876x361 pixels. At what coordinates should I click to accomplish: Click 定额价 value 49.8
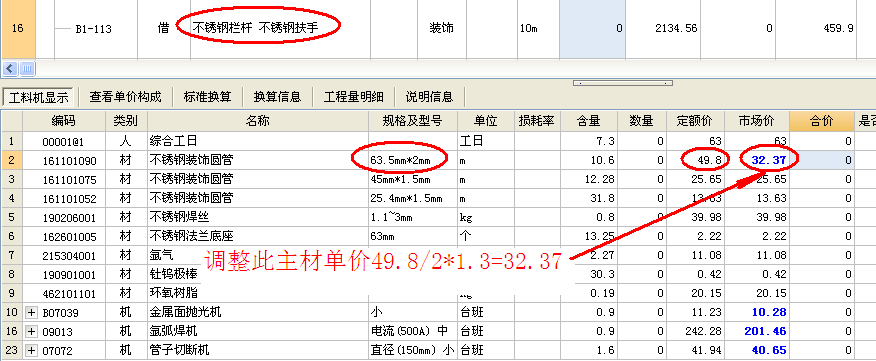coord(711,161)
